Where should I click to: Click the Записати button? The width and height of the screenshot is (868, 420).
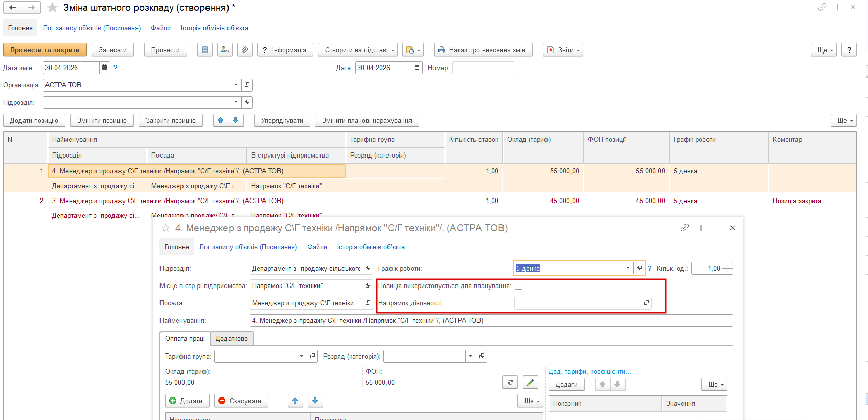(x=112, y=50)
